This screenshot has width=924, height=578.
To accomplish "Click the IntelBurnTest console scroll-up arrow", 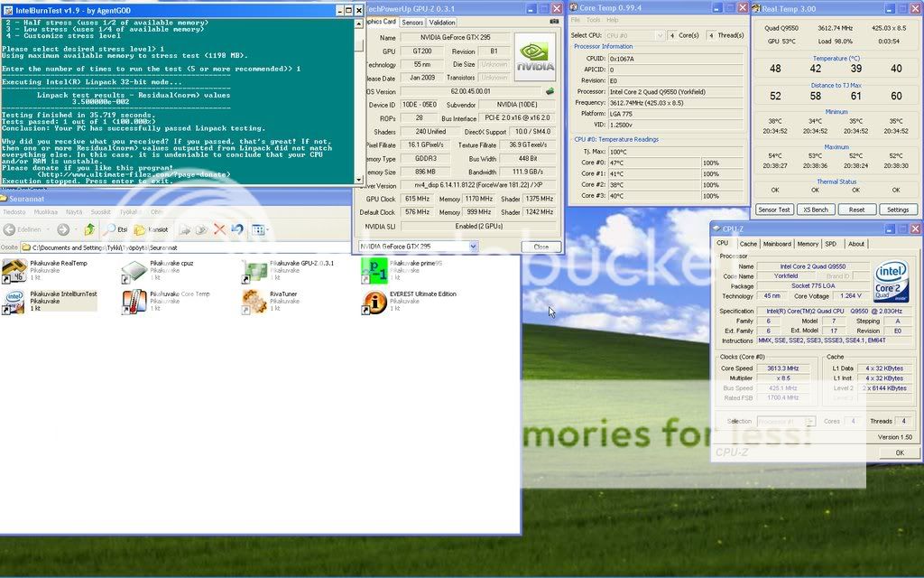I will [359, 23].
